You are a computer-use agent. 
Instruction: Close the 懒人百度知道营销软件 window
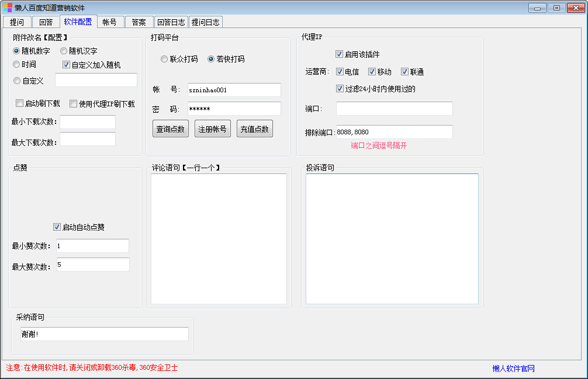click(576, 8)
